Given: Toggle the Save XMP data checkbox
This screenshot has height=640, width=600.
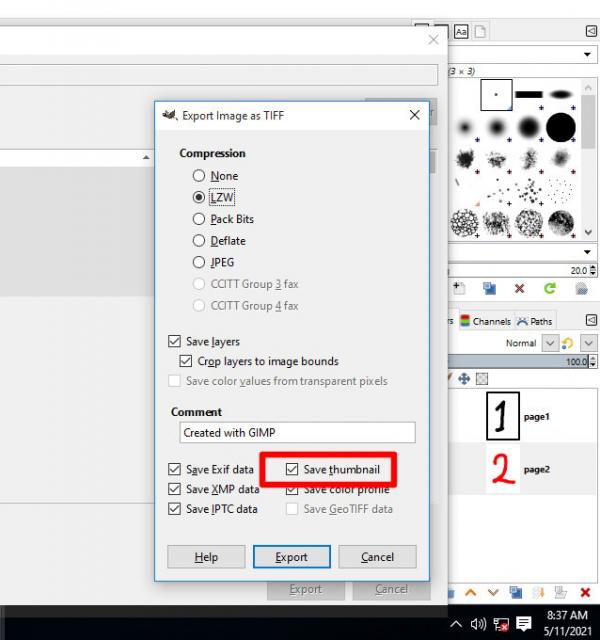Looking at the screenshot, I should 213,489.
